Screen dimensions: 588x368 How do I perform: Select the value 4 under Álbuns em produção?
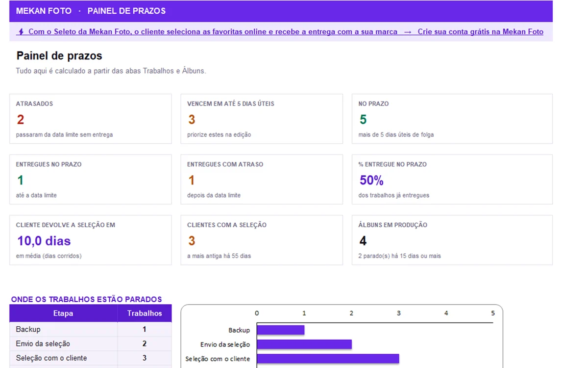coord(363,241)
